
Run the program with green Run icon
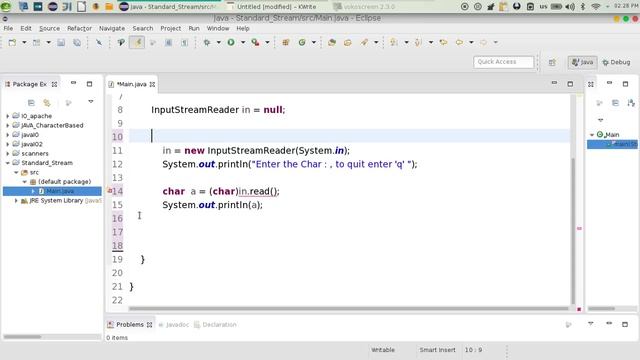(x=231, y=42)
